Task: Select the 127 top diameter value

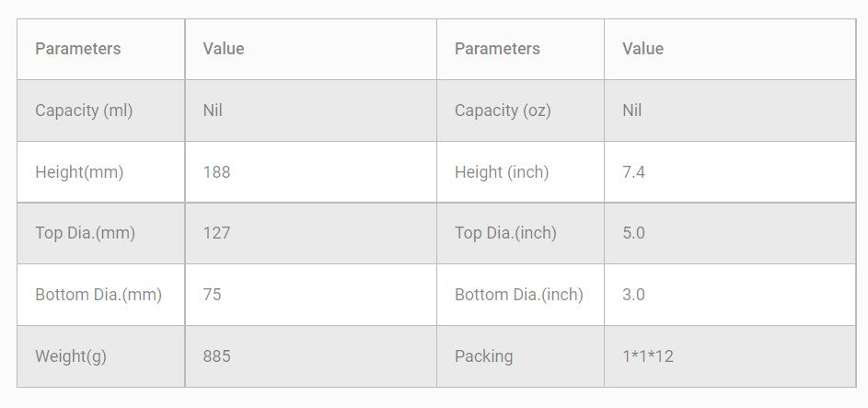Action: (216, 233)
